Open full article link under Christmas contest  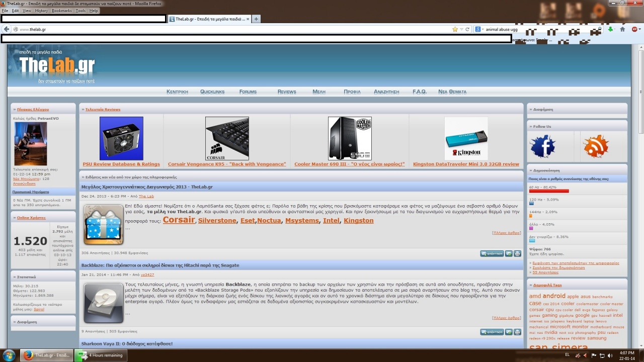point(506,233)
